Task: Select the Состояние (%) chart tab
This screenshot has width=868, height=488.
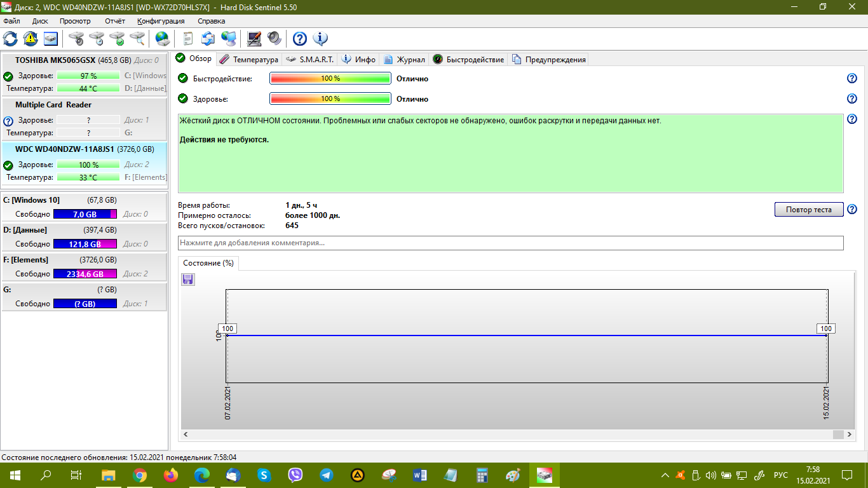Action: [x=208, y=263]
